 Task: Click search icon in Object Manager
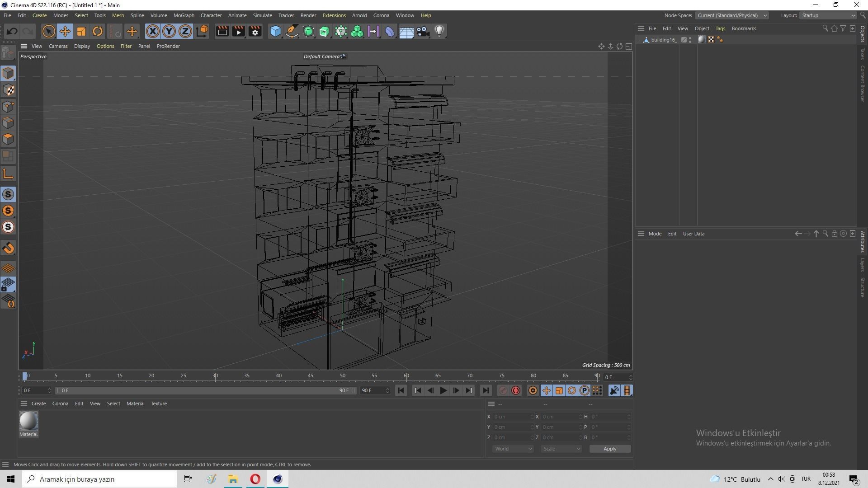(825, 28)
